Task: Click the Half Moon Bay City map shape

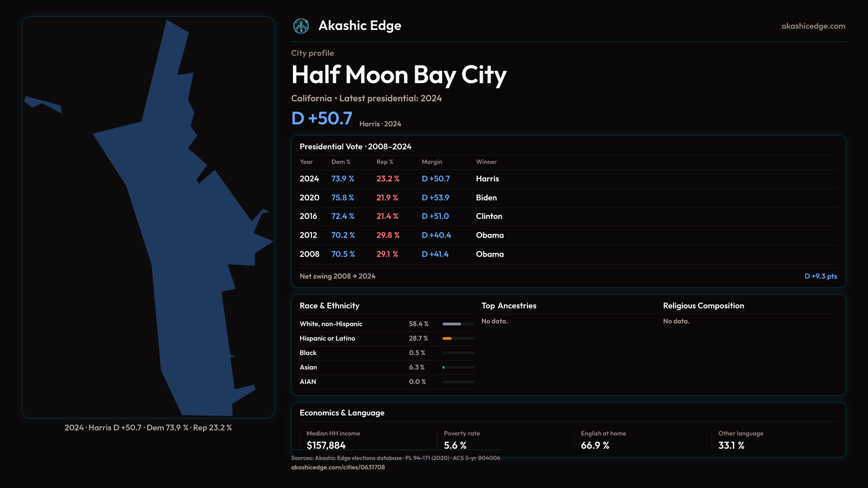Action: 190,253
